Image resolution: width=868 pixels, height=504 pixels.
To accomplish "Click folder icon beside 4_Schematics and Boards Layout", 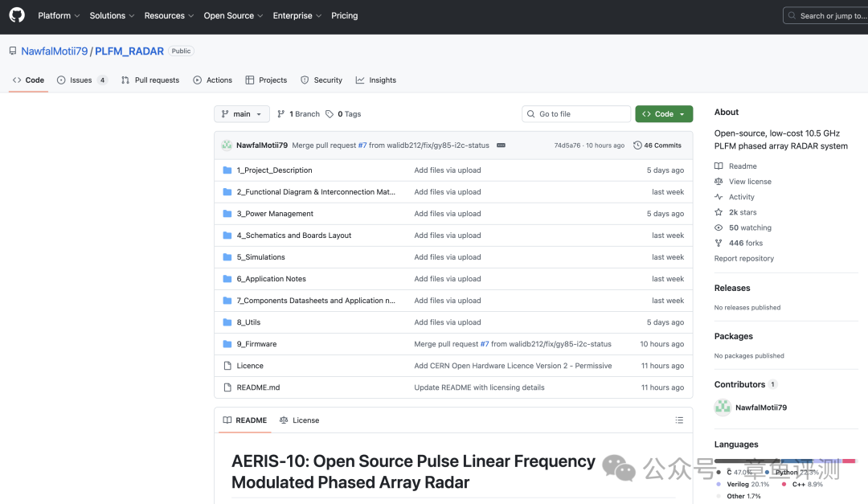I will point(227,235).
